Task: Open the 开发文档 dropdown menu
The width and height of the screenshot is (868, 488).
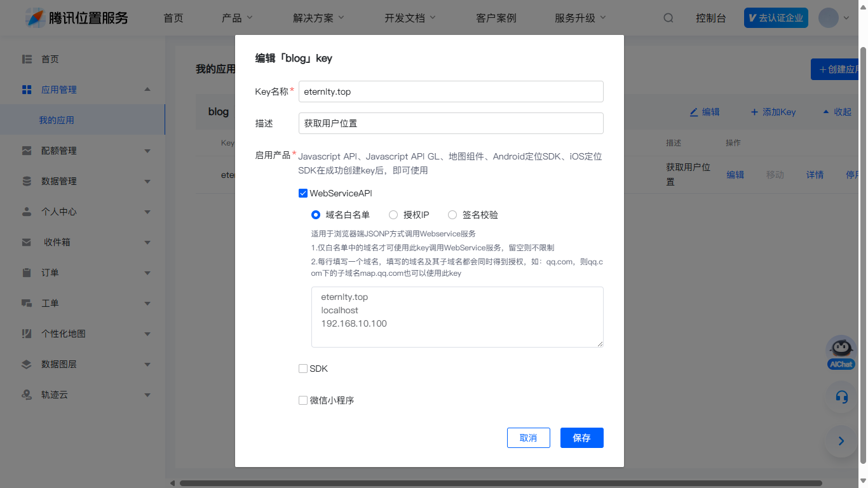Action: pyautogui.click(x=410, y=18)
